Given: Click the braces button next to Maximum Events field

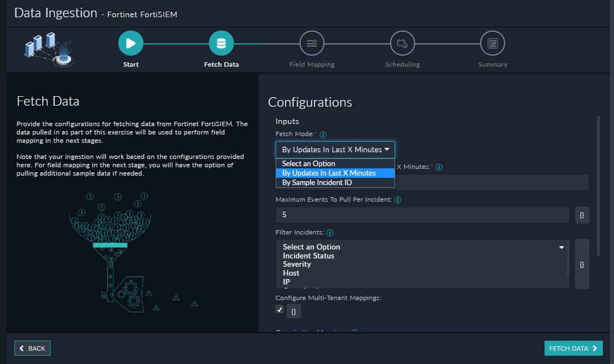Looking at the screenshot, I should pos(582,215).
